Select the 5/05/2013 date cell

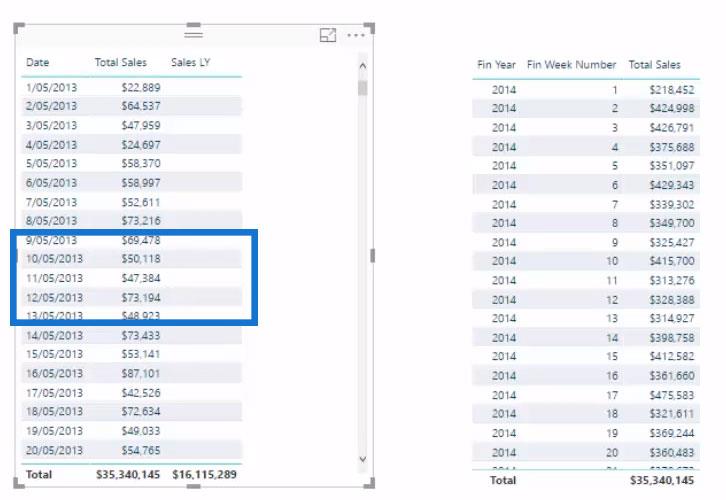(51, 163)
